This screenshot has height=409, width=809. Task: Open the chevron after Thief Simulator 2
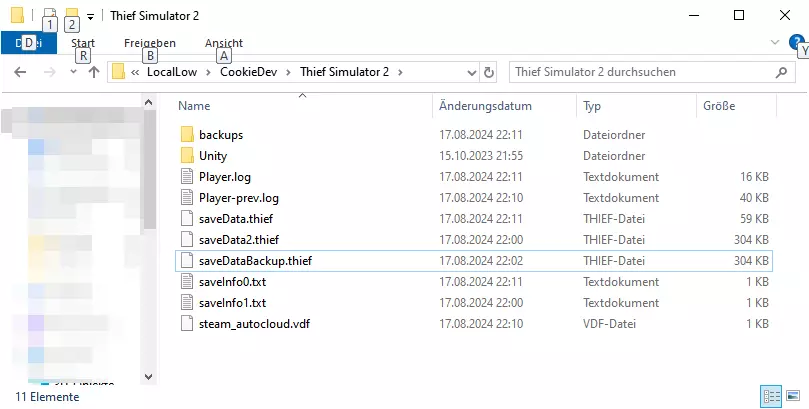(x=400, y=72)
